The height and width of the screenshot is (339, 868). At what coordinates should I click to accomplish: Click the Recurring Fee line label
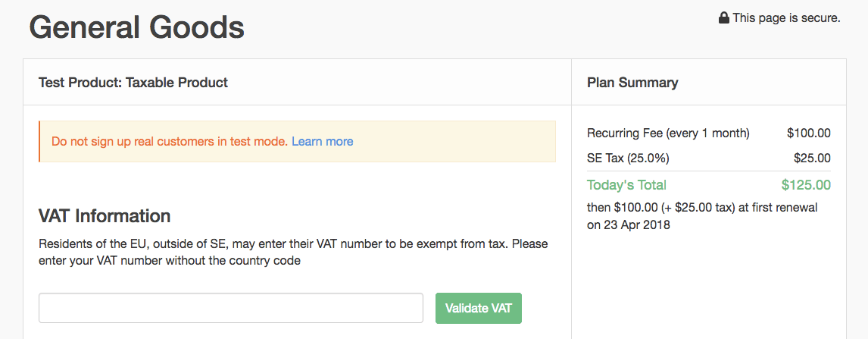click(x=668, y=133)
